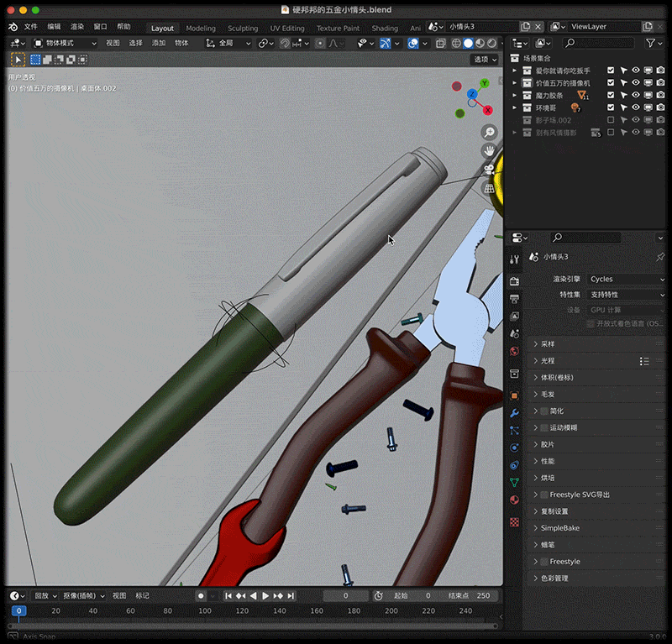Open the Object Constraints tab
This screenshot has width=672, height=644.
(515, 465)
